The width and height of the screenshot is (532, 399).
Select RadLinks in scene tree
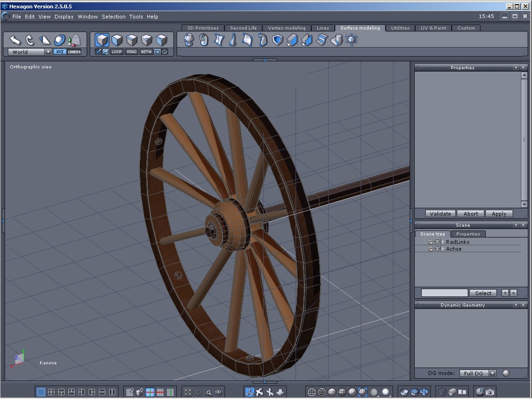[458, 242]
